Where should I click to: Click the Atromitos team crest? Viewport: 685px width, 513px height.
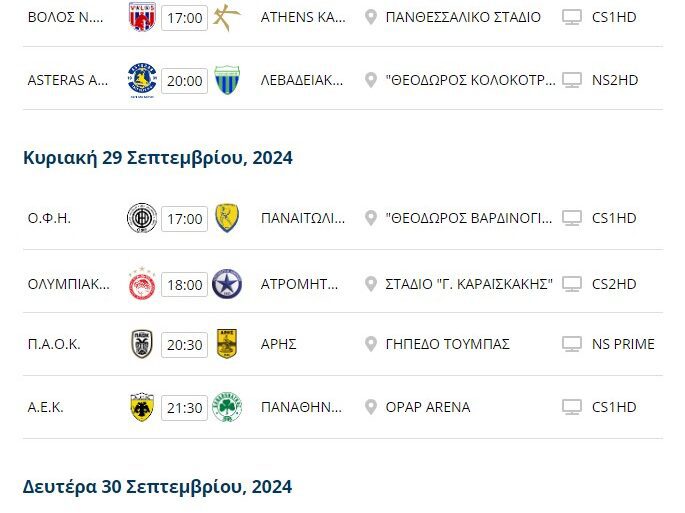227,284
